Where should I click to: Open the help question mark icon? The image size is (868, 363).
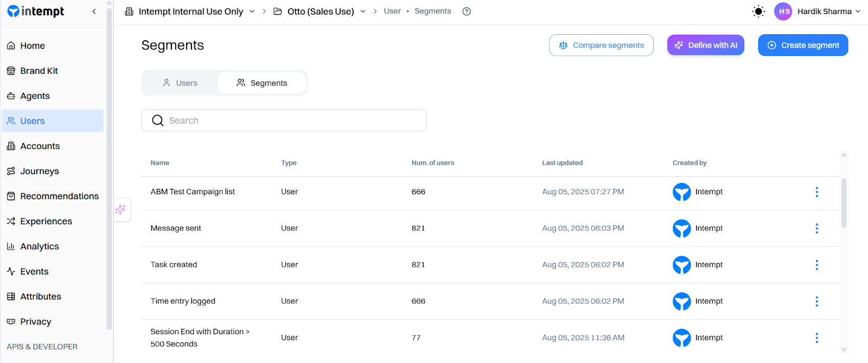coord(467,11)
